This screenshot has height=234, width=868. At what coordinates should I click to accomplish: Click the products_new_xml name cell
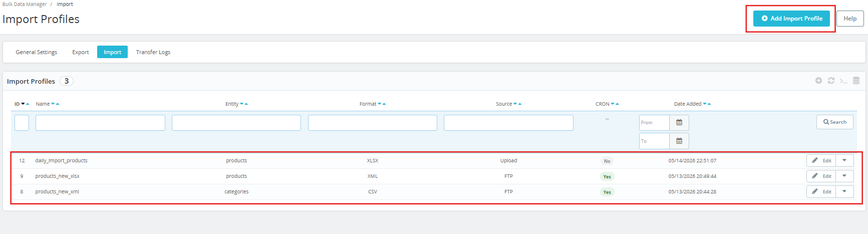57,192
